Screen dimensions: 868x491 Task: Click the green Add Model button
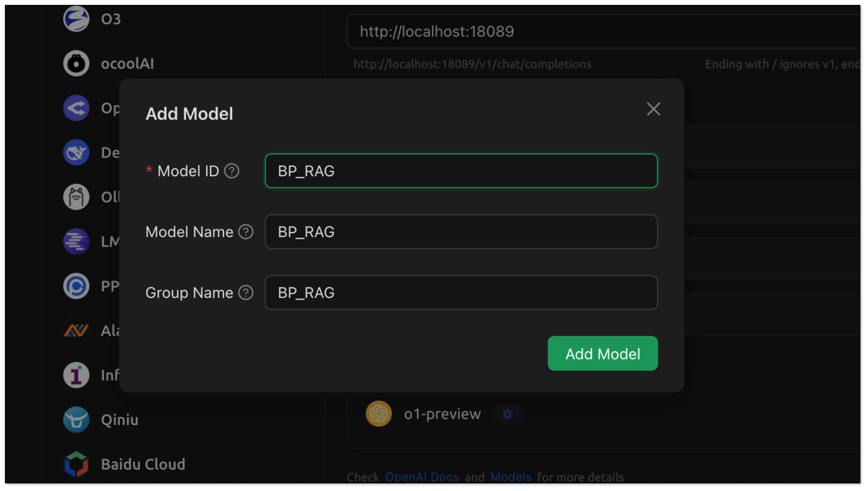603,354
